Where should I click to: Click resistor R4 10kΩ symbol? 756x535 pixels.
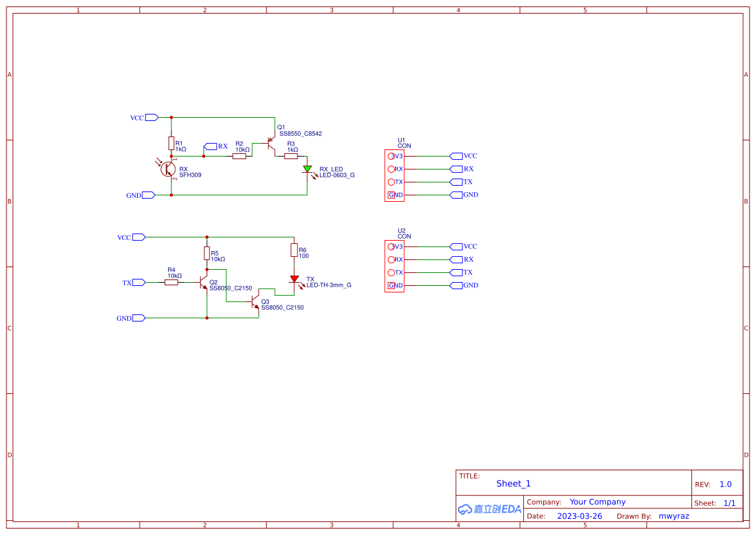click(x=171, y=282)
